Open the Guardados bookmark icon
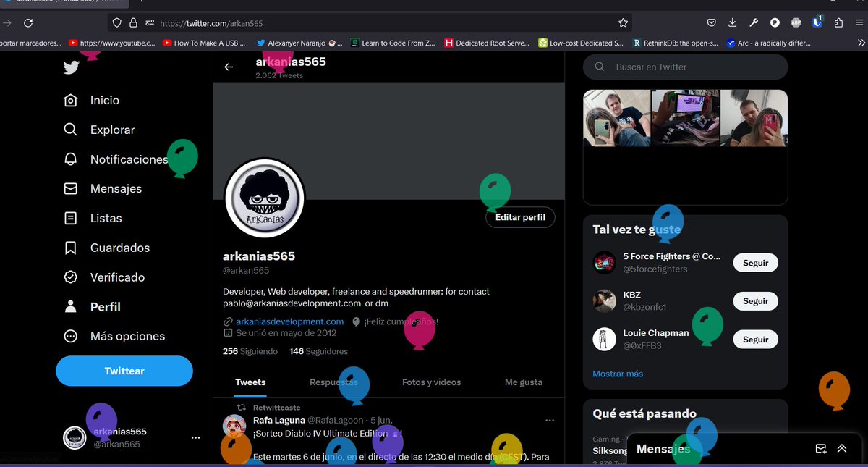The width and height of the screenshot is (868, 467). [70, 248]
